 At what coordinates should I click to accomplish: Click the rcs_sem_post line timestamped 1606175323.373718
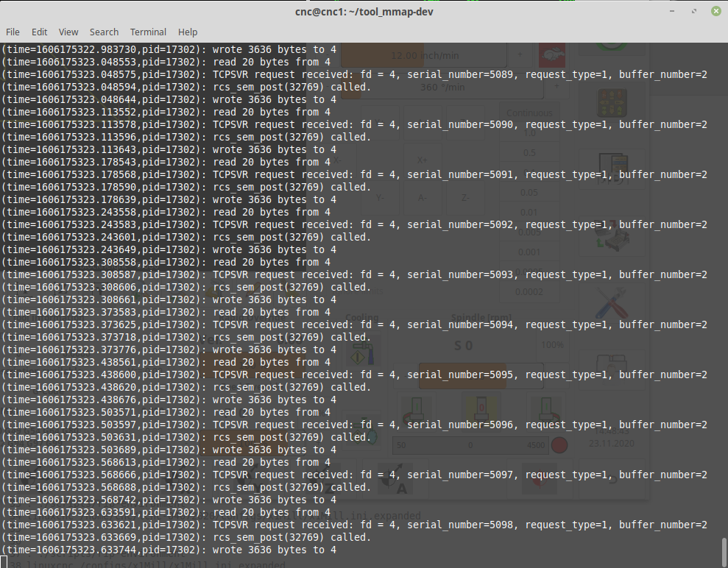pyautogui.click(x=185, y=337)
